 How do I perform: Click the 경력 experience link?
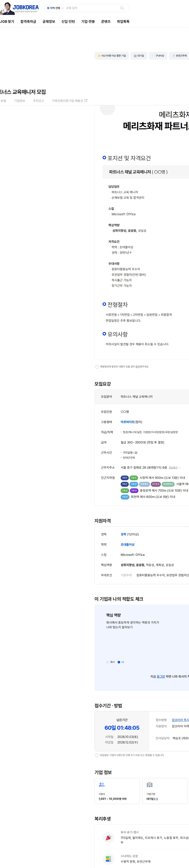tap(123, 534)
